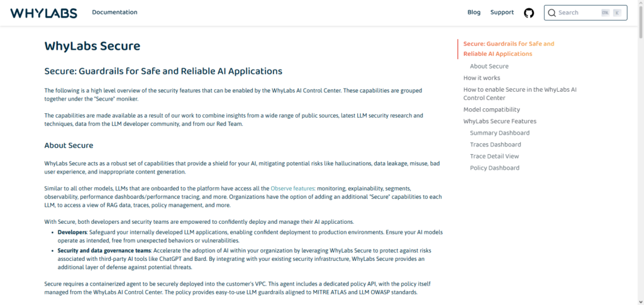The width and height of the screenshot is (644, 305).
Task: Open the GitHub repository icon
Action: (529, 13)
